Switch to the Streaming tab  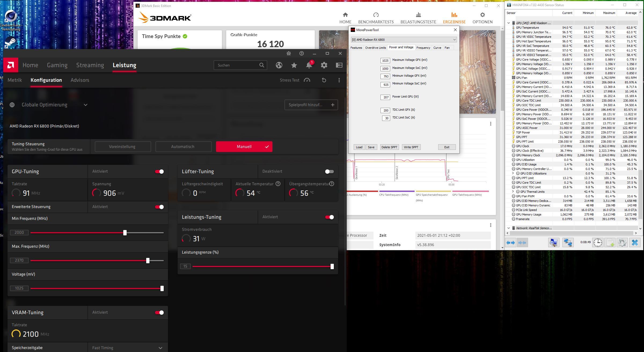tap(90, 65)
